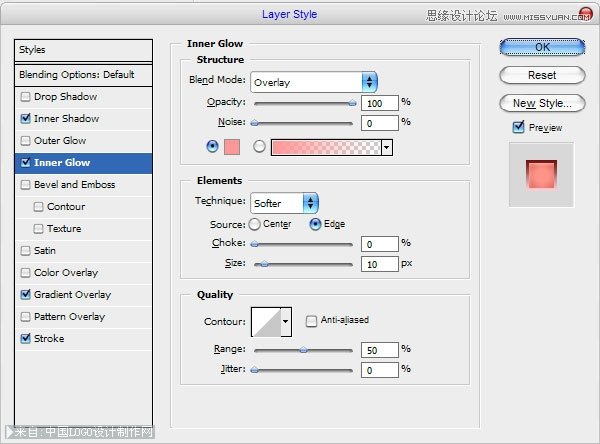Click the Opacity slider handle

click(x=352, y=102)
